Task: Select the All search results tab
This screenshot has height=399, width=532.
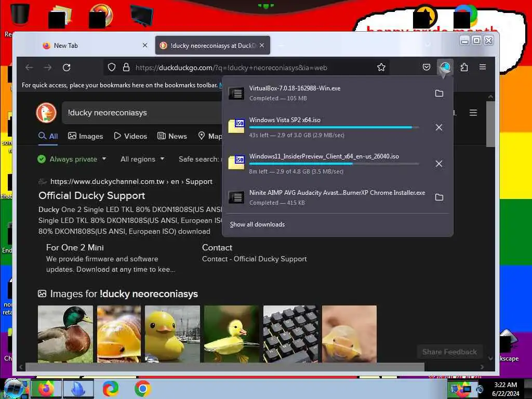Action: 48,136
